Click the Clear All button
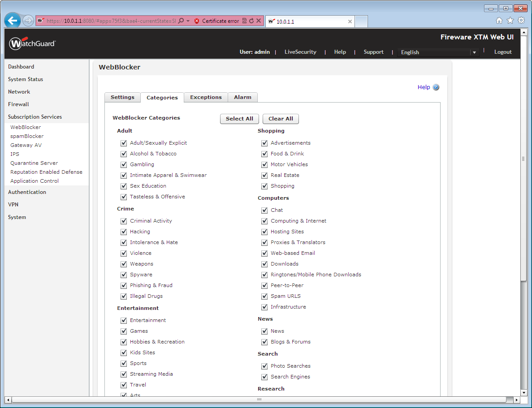This screenshot has height=408, width=532. pos(281,119)
